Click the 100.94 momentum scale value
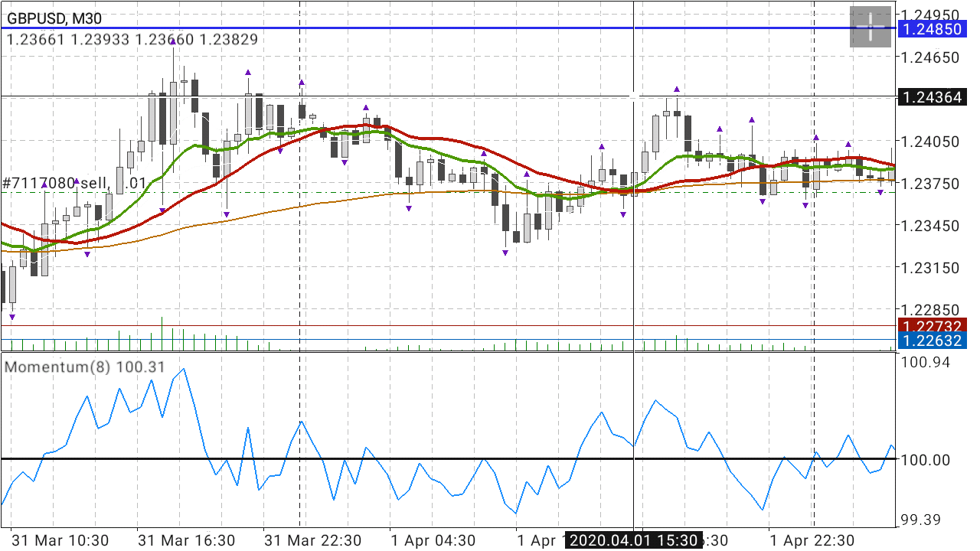This screenshot has height=551, width=980. pyautogui.click(x=926, y=361)
